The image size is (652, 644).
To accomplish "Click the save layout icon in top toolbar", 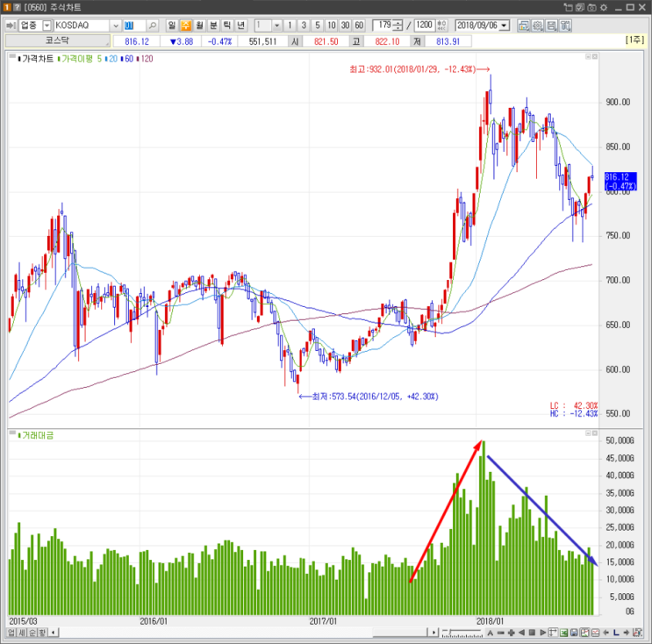I will (551, 25).
